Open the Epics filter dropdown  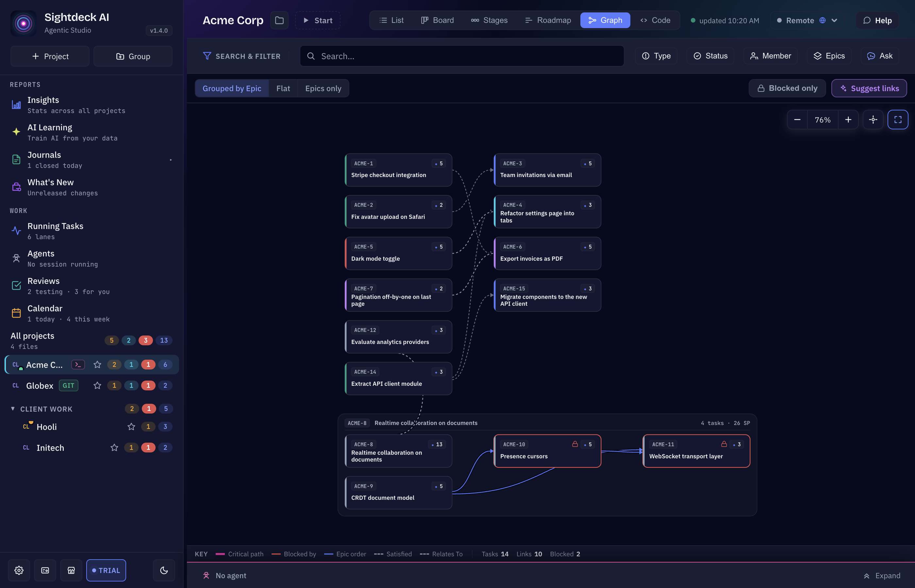click(829, 56)
